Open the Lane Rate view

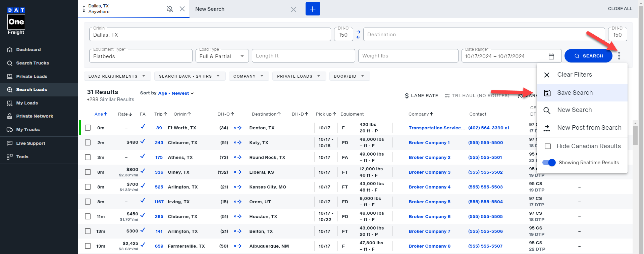(421, 96)
